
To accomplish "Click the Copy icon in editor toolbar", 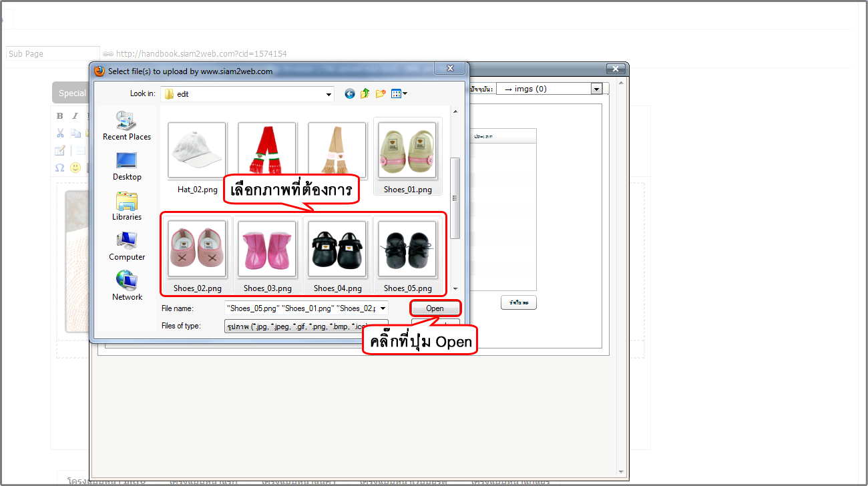I will (x=75, y=133).
